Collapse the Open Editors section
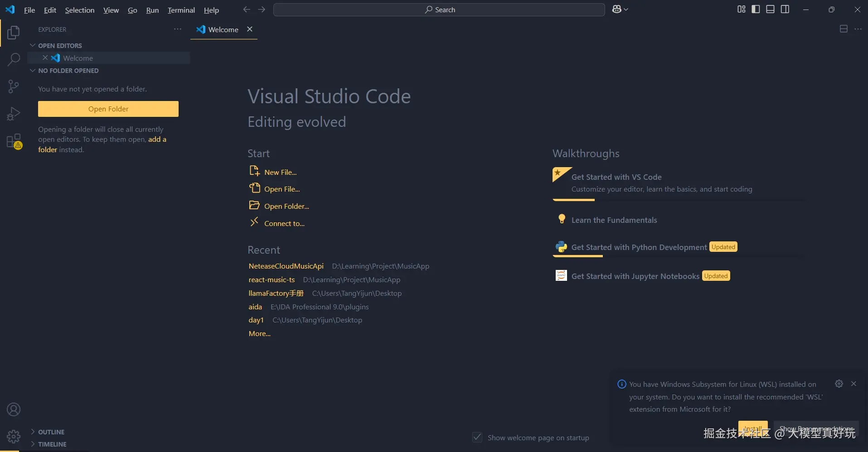Screen dimensions: 868x452 point(33,46)
